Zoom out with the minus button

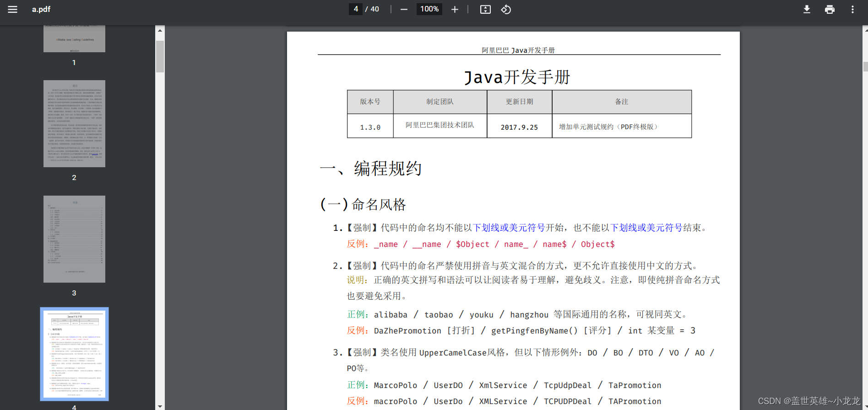click(404, 9)
